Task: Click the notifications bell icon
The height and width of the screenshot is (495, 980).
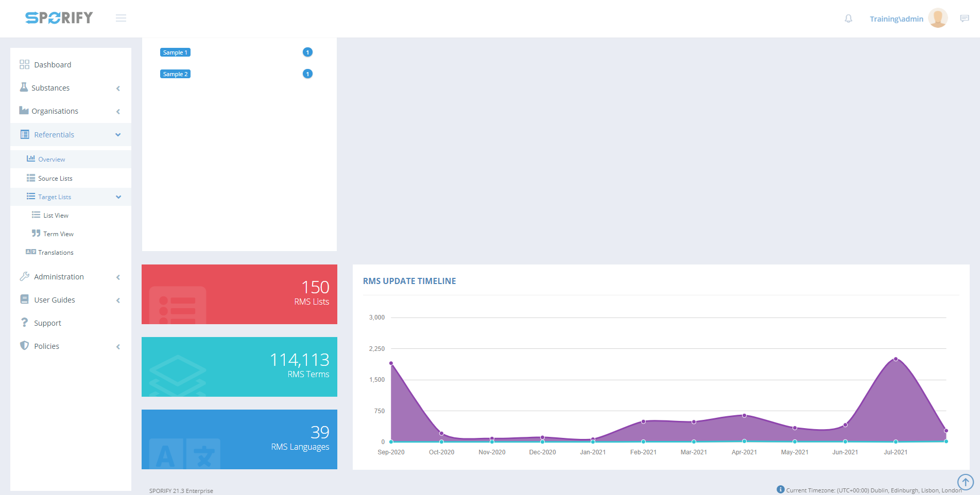Action: (x=848, y=19)
